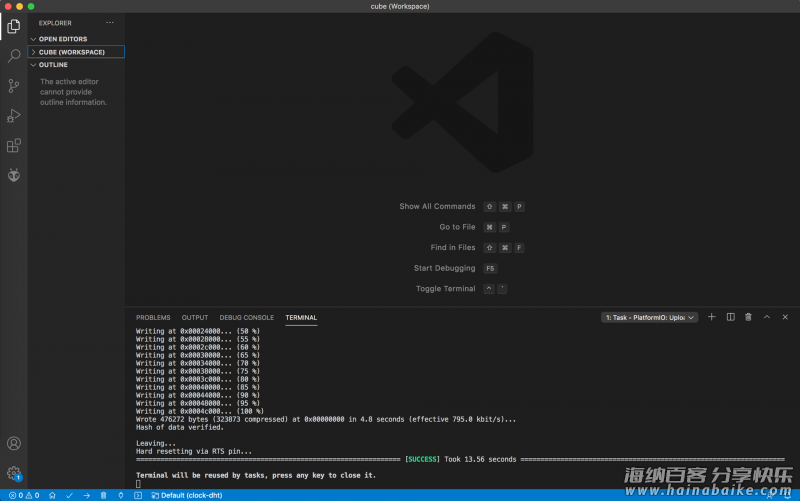Click 'Writing at 0x0004c000... (100 %)' line
This screenshot has height=501, width=800.
[199, 411]
